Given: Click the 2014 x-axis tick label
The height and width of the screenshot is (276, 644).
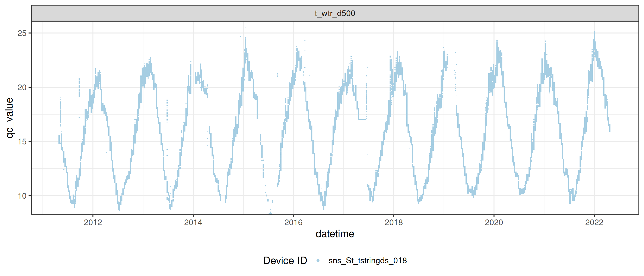Looking at the screenshot, I should point(193,222).
